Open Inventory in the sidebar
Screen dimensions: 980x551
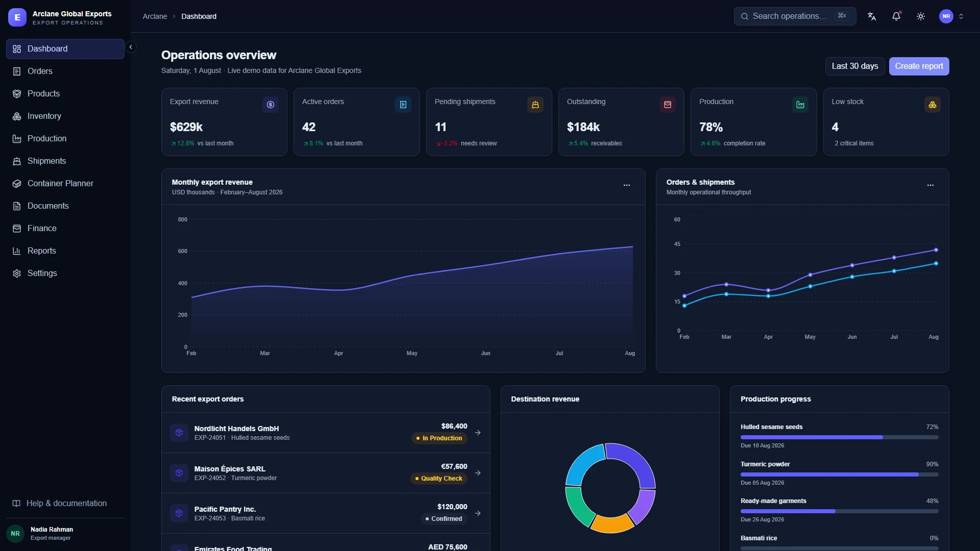(65, 116)
